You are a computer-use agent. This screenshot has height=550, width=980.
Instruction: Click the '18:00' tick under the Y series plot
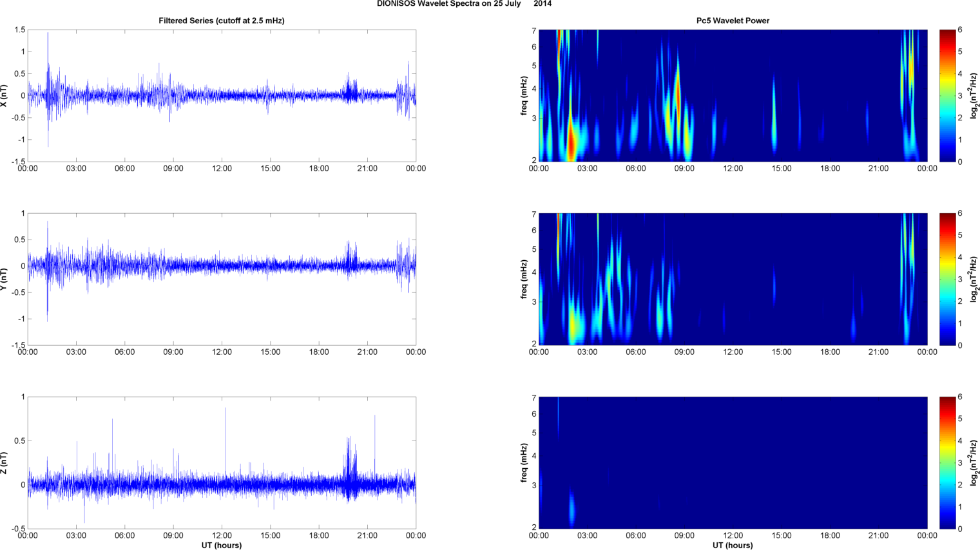pyautogui.click(x=319, y=352)
